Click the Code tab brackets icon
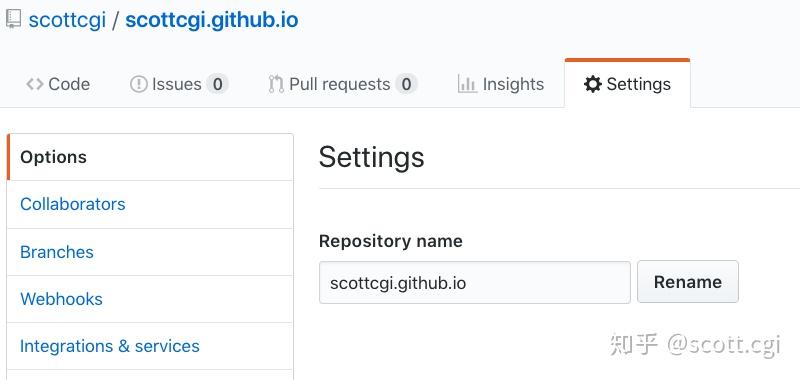Screen dimensions: 800x380 point(35,84)
